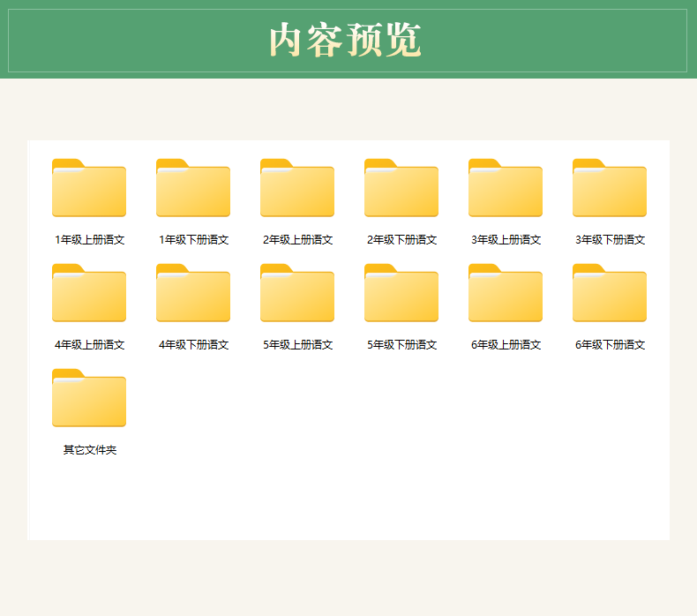Open the 4年级下册语文 folder icon

tap(193, 293)
